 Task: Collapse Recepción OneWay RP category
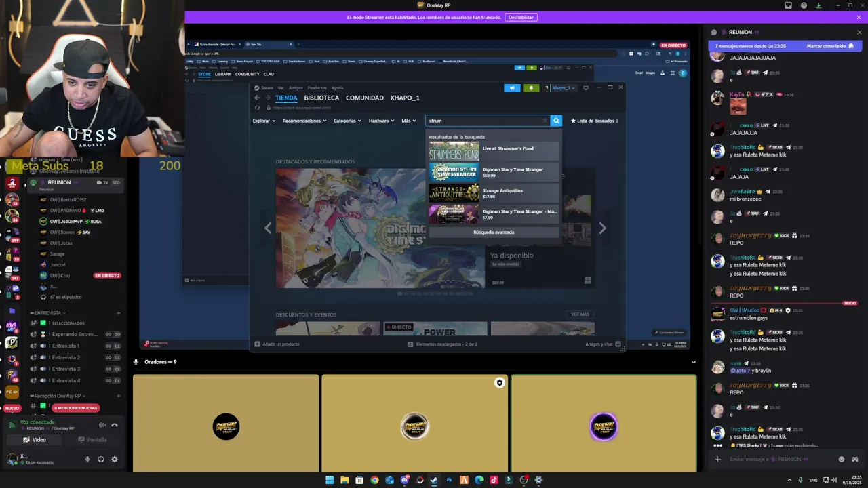coord(57,396)
